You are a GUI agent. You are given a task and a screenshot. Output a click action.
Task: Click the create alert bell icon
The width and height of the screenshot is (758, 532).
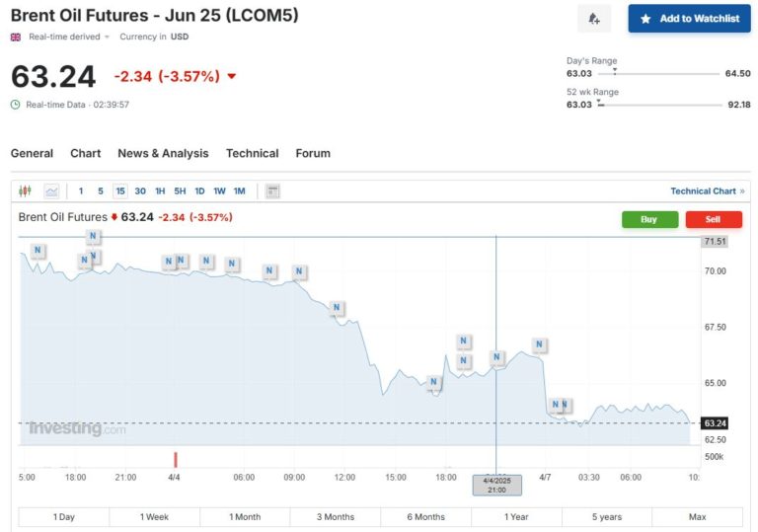594,19
